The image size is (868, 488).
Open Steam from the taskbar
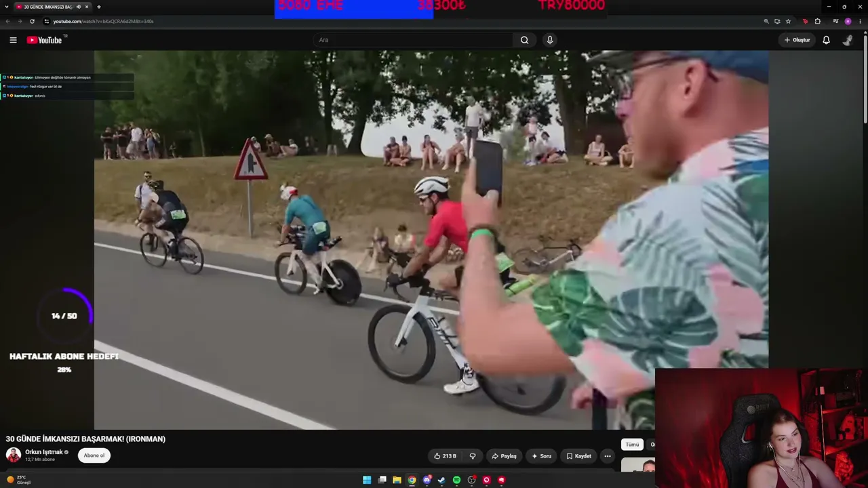point(441,480)
